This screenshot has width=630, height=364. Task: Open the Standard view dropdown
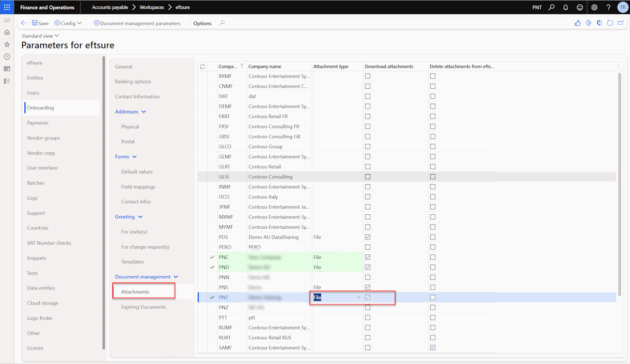[x=40, y=36]
